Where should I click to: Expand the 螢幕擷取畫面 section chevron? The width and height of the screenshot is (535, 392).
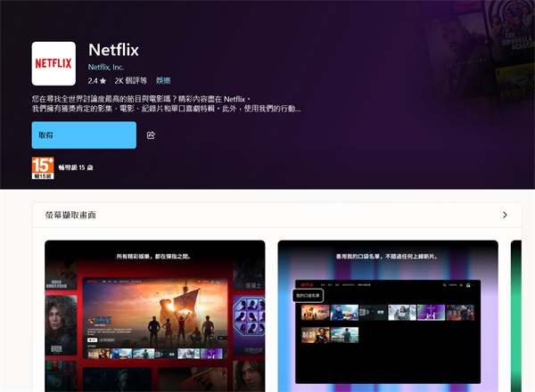coord(505,215)
